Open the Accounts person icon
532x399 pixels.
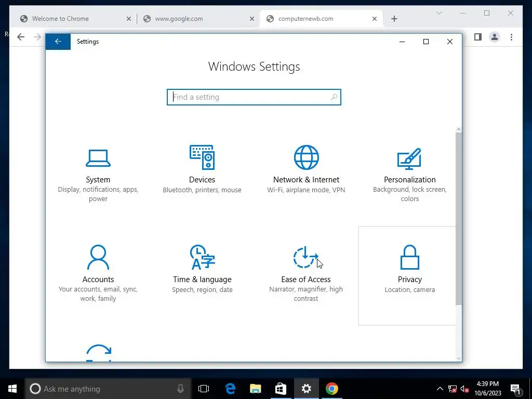(x=98, y=257)
